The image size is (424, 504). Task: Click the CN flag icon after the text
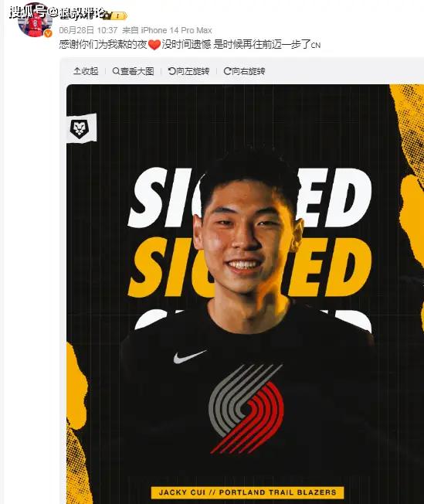pyautogui.click(x=316, y=45)
